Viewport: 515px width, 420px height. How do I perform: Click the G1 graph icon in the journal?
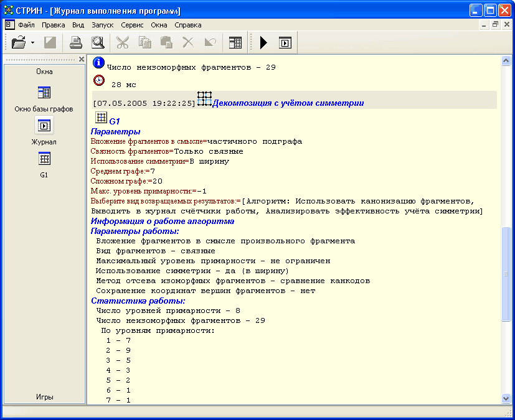tap(101, 117)
